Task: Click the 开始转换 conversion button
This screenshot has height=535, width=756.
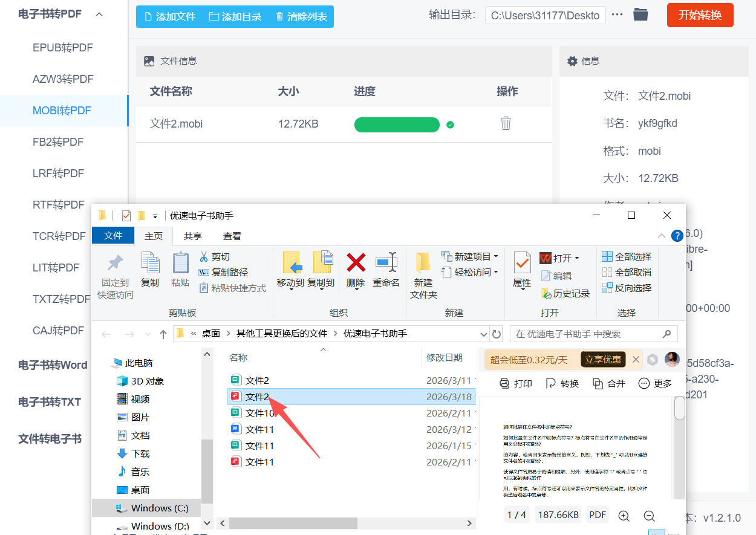Action: [x=700, y=15]
